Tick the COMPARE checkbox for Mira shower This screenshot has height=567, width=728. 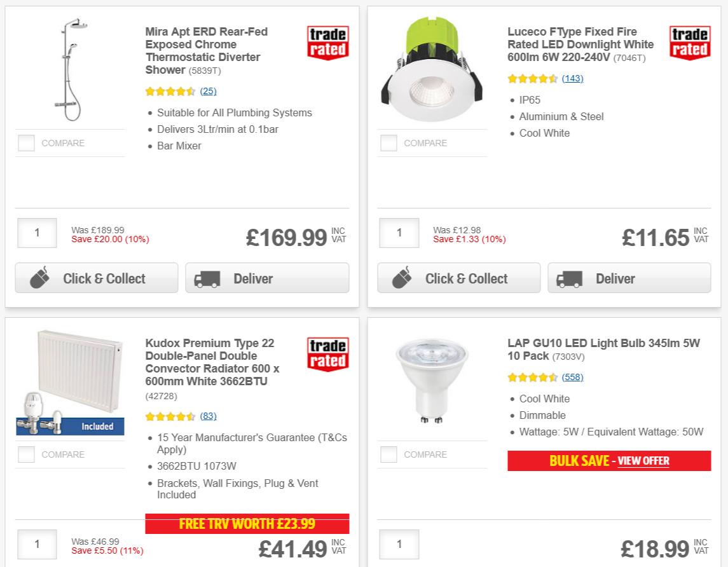click(x=25, y=143)
